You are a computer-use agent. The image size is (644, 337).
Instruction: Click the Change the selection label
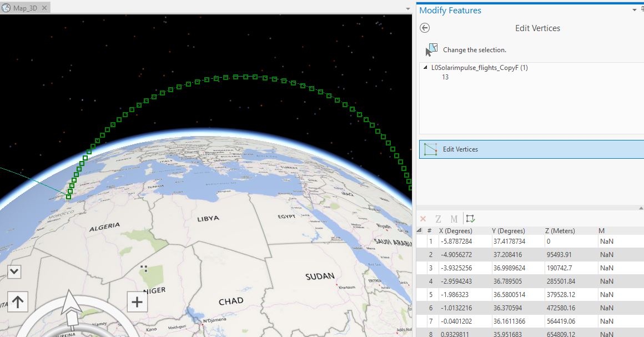[474, 50]
